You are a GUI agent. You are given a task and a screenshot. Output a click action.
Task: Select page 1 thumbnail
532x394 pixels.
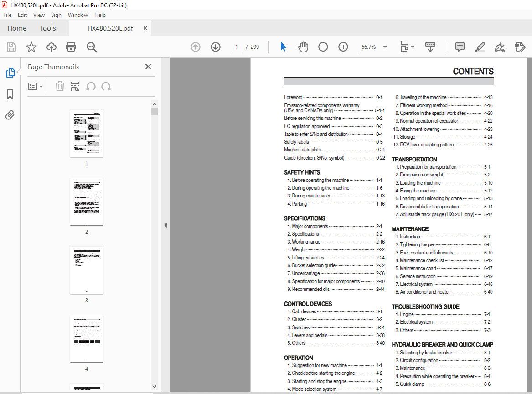[87, 133]
